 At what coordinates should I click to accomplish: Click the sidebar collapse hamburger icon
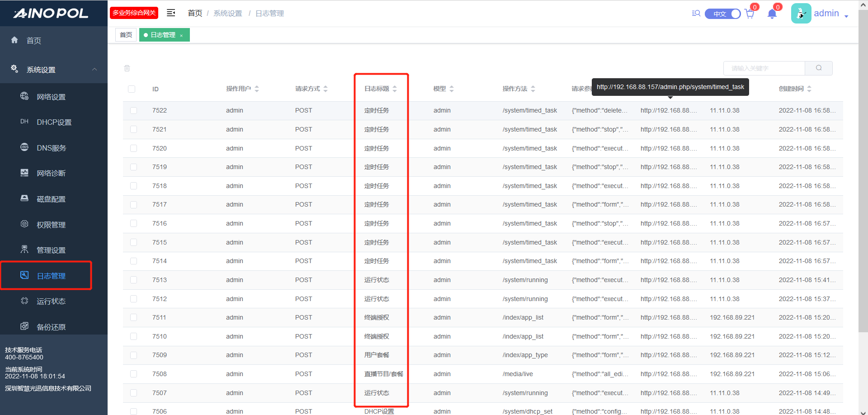tap(171, 13)
